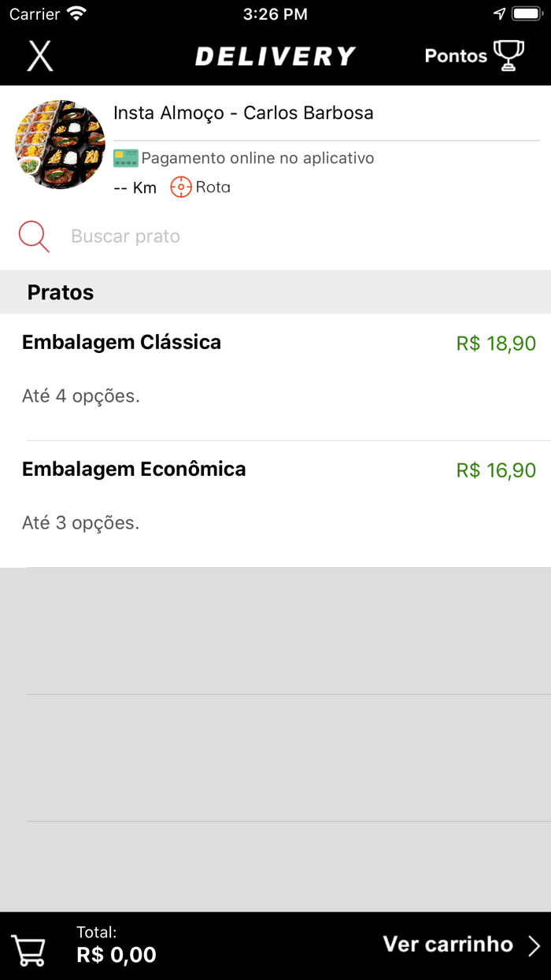Open the Pontos trophy icon
Viewport: 551px width, 980px height.
(508, 55)
